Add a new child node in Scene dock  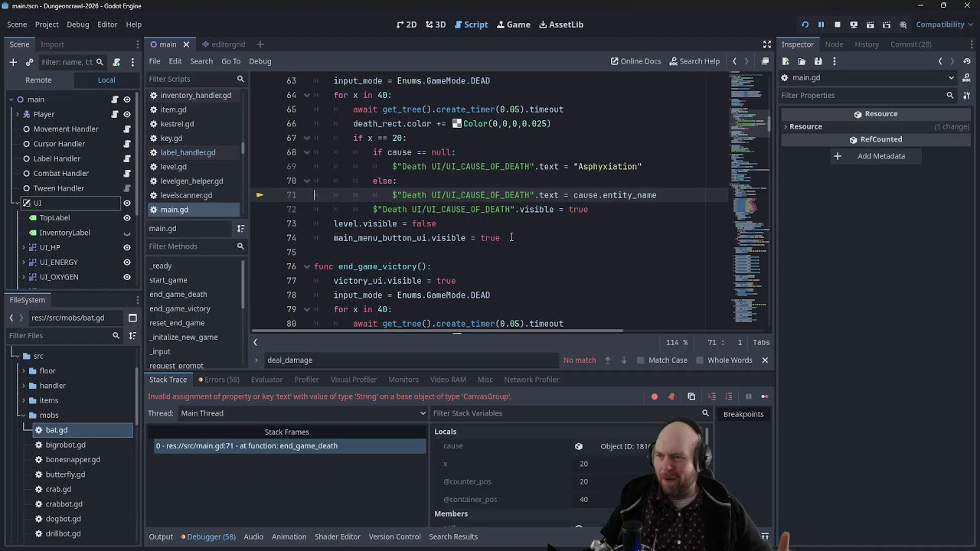coord(13,62)
